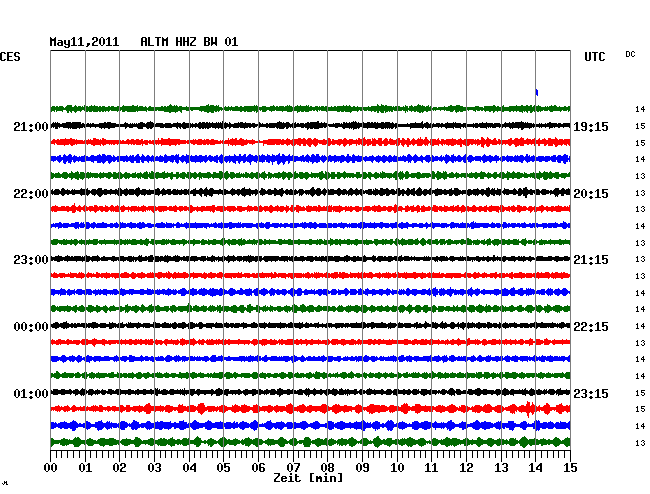Click minute tick label 13 on axis

coord(501,468)
